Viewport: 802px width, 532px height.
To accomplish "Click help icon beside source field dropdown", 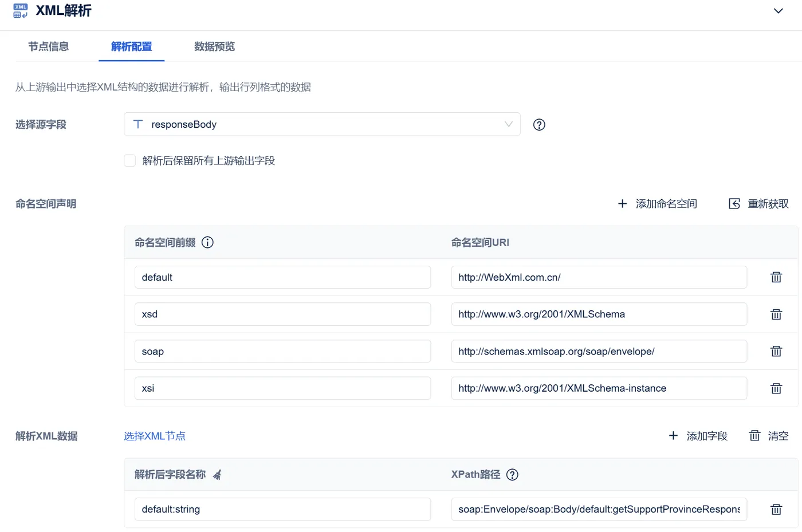I will pos(539,125).
